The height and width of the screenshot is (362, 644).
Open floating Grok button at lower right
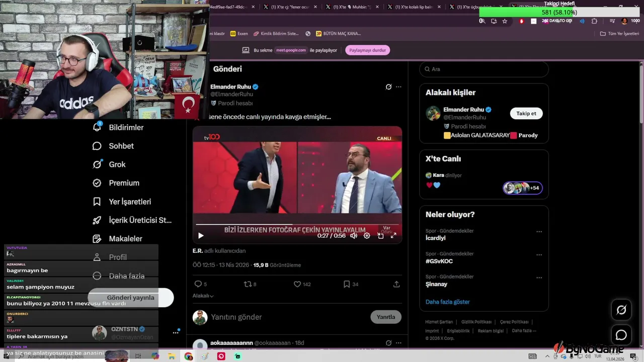[x=621, y=310]
